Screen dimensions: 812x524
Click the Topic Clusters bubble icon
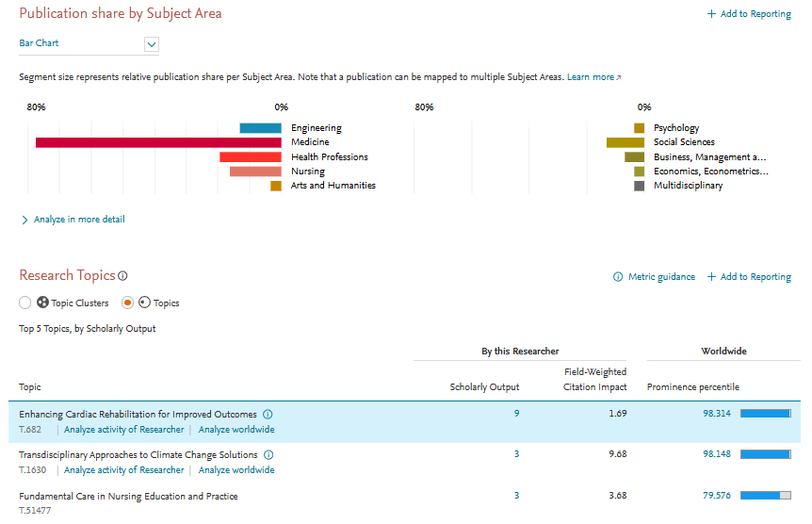click(x=42, y=303)
